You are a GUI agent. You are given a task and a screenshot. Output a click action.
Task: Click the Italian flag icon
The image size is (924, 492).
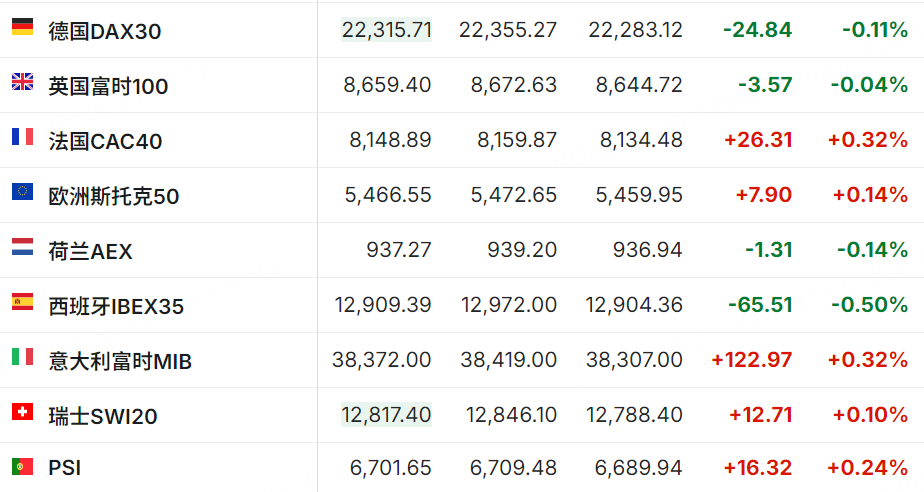[x=22, y=356]
